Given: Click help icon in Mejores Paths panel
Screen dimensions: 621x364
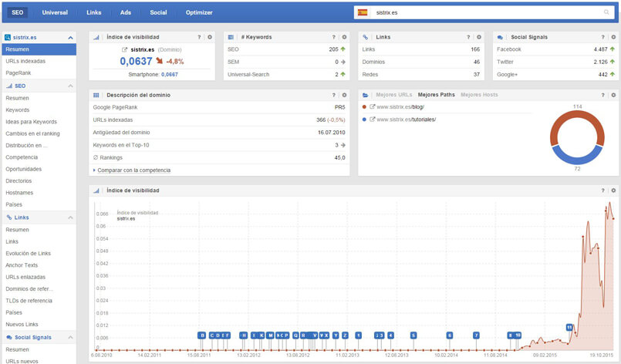Looking at the screenshot, I should tap(603, 95).
